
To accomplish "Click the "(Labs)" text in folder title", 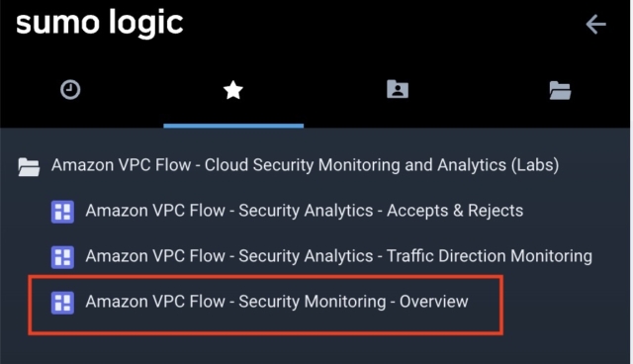I will pos(535,165).
